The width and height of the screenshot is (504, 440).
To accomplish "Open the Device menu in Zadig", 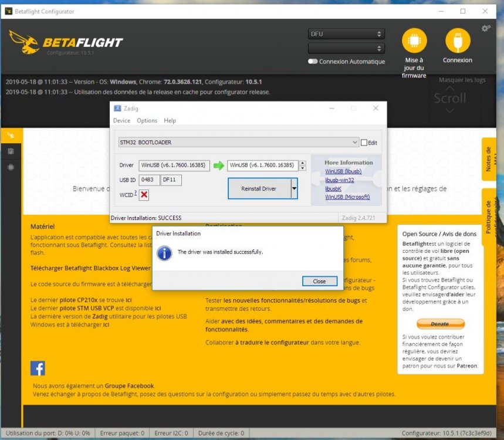I will (121, 120).
